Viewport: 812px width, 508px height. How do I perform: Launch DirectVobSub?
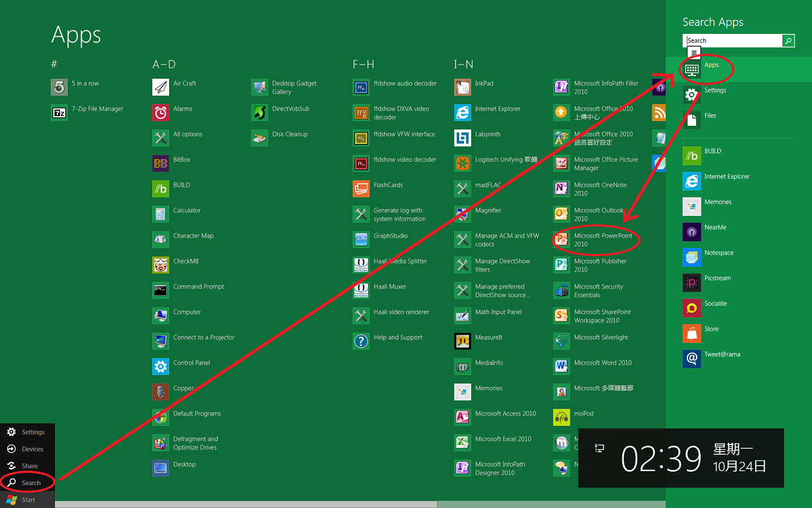coord(280,112)
